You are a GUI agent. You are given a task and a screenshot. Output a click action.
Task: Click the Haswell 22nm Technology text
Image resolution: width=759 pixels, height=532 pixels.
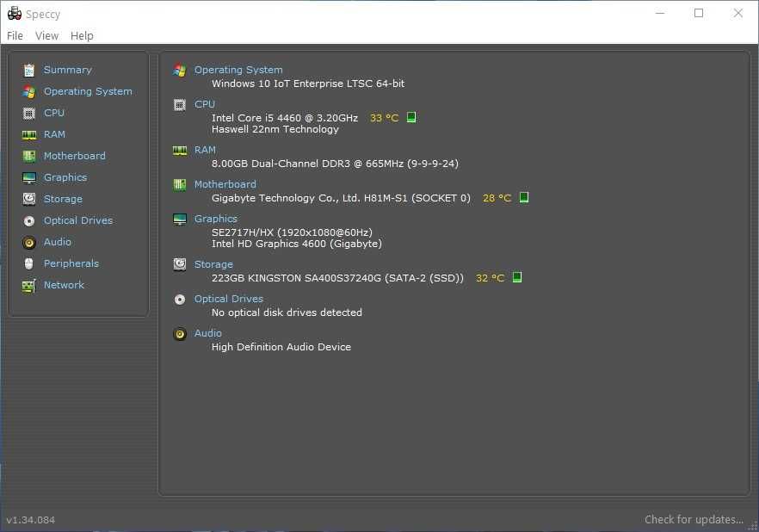(x=275, y=129)
